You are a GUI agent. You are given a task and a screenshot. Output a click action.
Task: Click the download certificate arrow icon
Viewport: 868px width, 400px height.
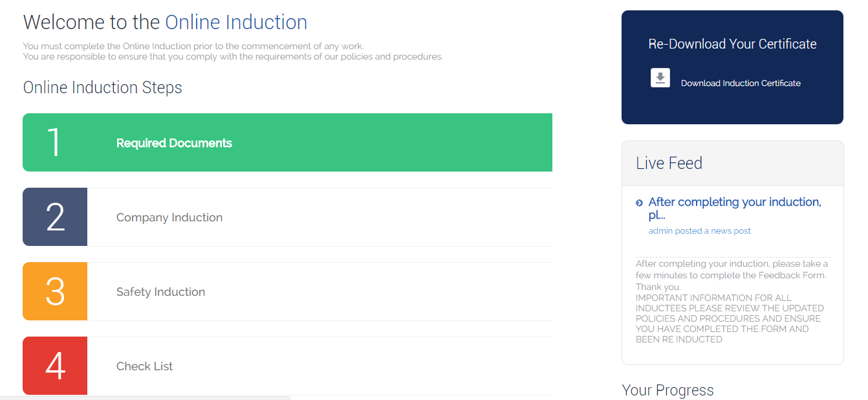(x=660, y=78)
